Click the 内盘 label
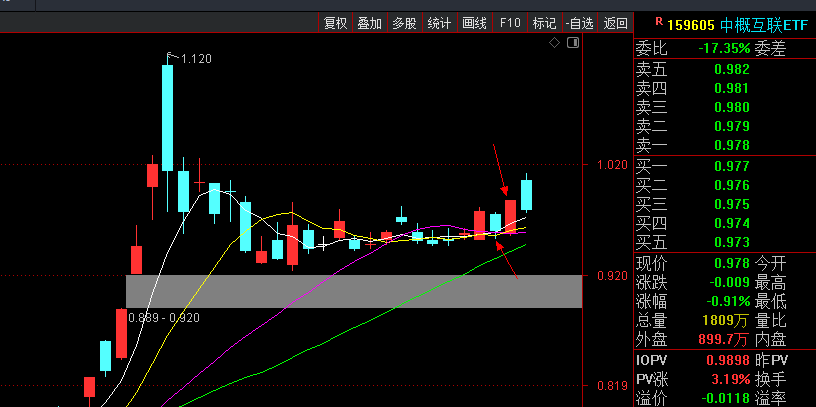The height and width of the screenshot is (407, 816). pyautogui.click(x=770, y=339)
